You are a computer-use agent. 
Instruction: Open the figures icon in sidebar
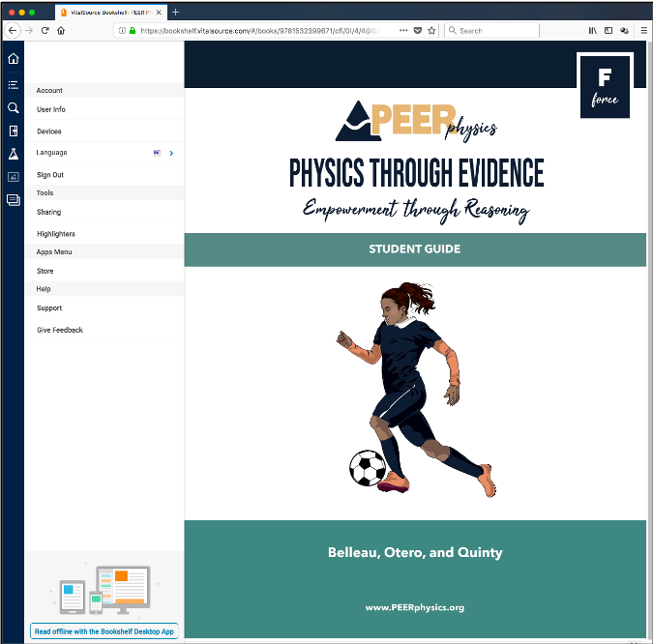(13, 177)
